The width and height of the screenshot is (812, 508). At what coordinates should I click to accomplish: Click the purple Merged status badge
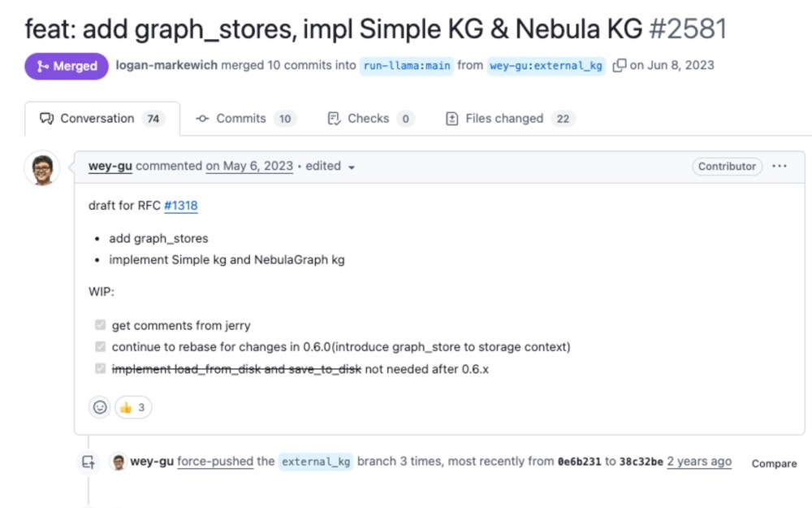click(67, 67)
